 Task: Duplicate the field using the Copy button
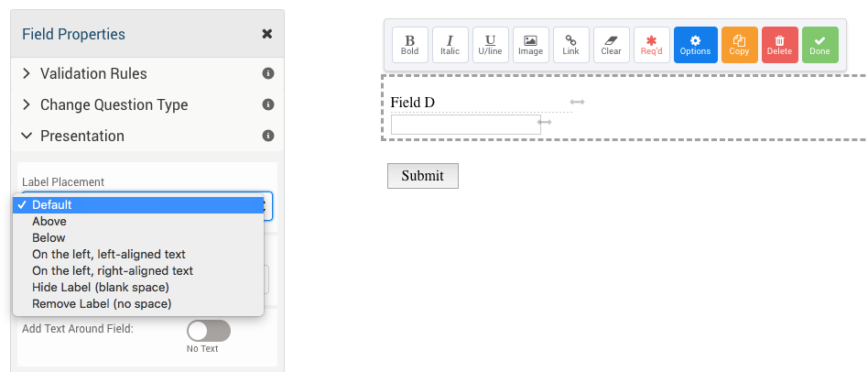tap(739, 45)
